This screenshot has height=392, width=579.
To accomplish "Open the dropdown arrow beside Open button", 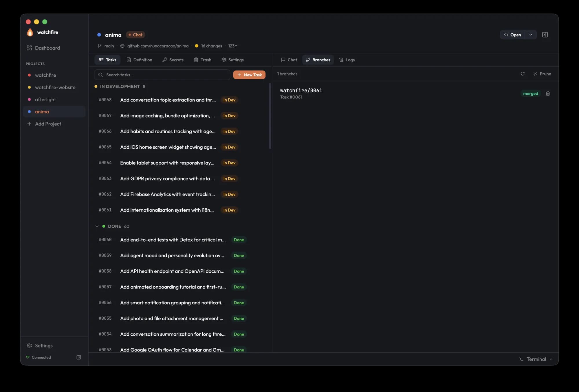I will 531,35.
